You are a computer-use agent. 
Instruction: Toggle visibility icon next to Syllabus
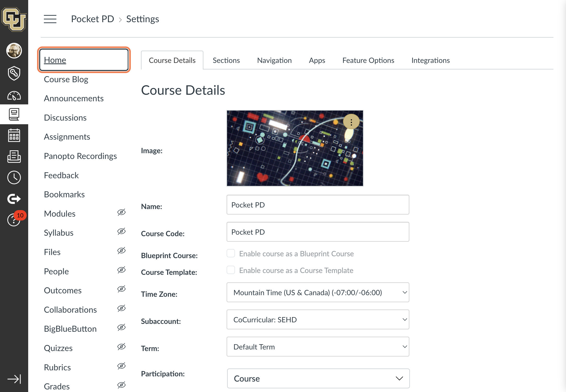[x=121, y=231]
